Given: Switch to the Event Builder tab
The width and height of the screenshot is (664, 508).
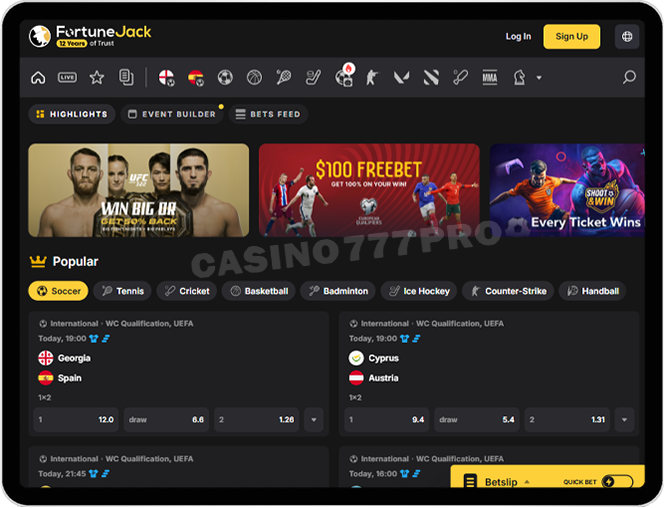Looking at the screenshot, I should (x=172, y=114).
